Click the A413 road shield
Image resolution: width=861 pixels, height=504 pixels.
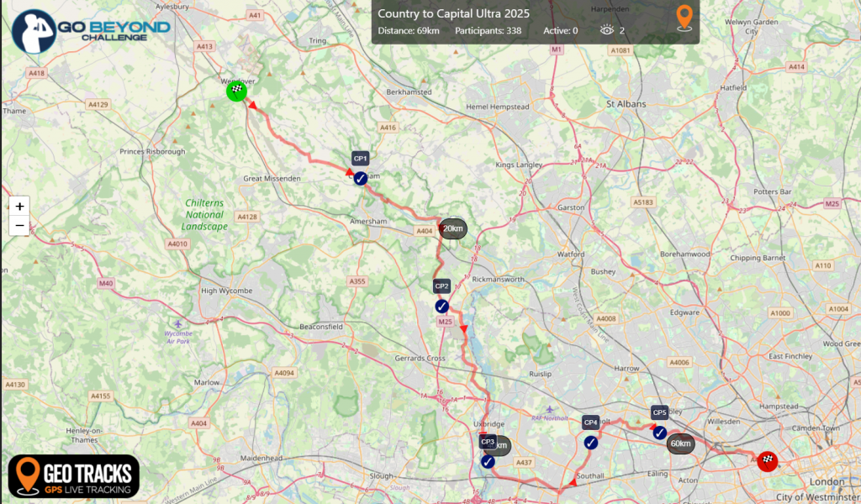(204, 46)
